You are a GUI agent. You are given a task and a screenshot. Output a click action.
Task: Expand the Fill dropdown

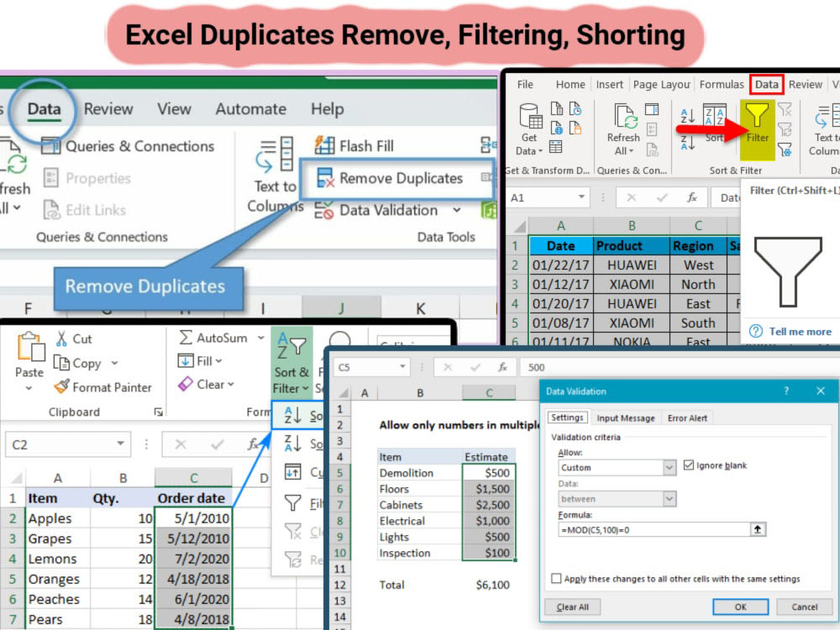(x=218, y=361)
